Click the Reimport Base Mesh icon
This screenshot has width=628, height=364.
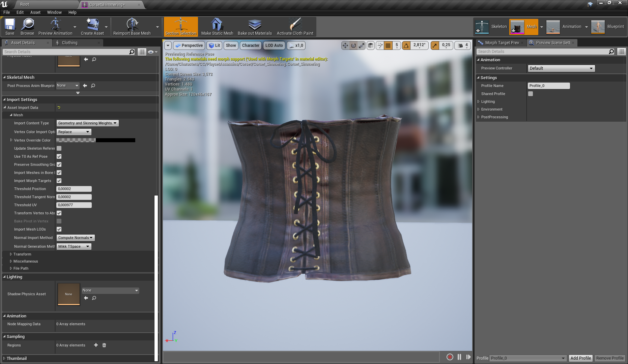132,25
